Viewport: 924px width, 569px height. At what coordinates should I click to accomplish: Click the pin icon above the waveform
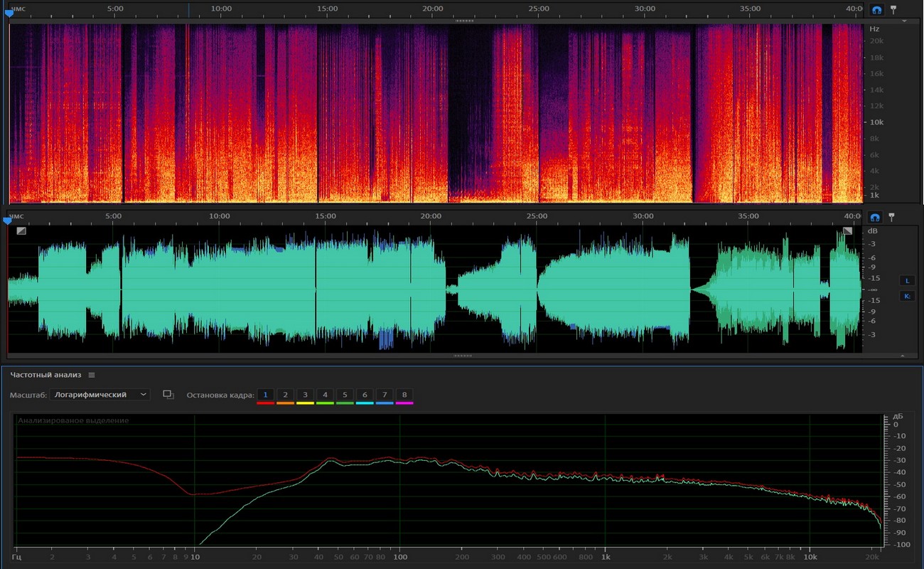pos(891,217)
